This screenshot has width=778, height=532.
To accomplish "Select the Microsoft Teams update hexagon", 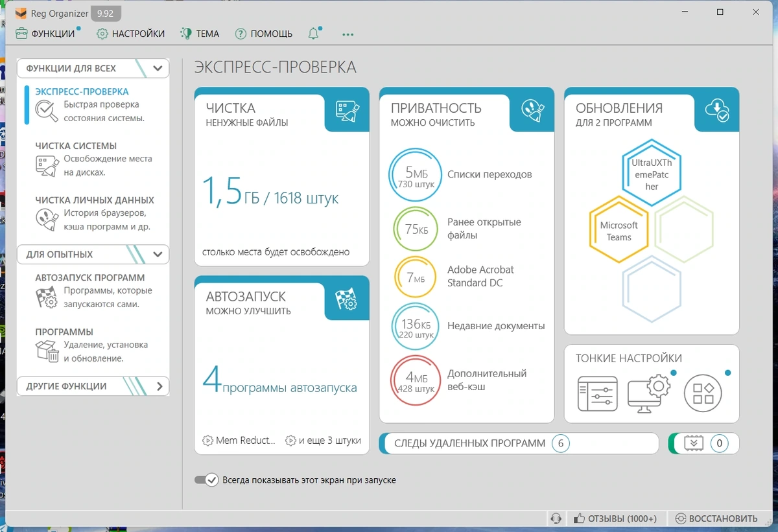I will (619, 231).
